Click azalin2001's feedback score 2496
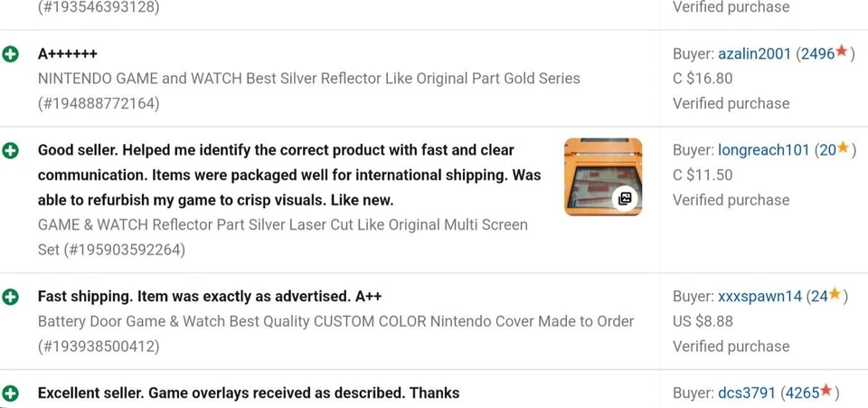Viewport: 868px width, 408px height. pos(817,54)
